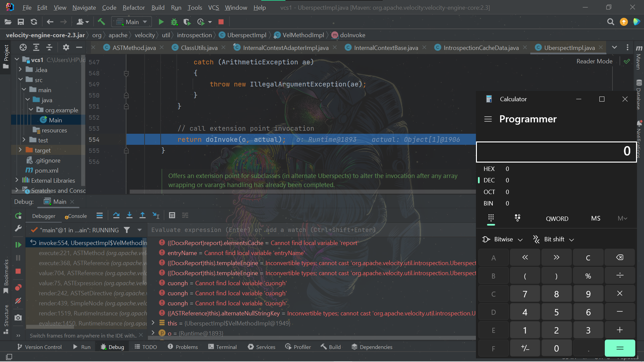The height and width of the screenshot is (362, 644).
Task: Switch to ASTMethod.java editor tab
Action: 134,48
